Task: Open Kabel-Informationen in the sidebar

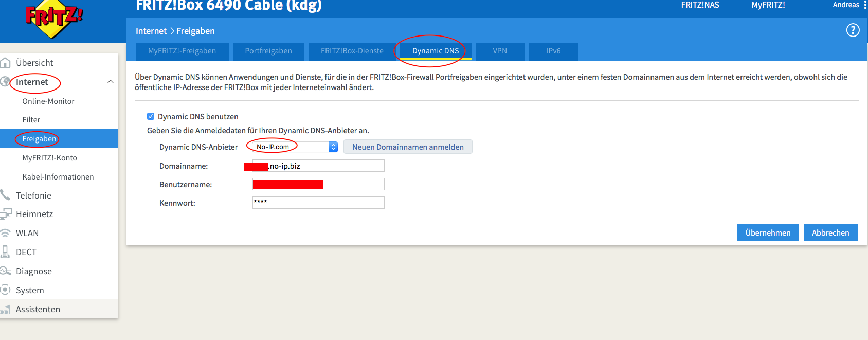Action: pos(58,177)
